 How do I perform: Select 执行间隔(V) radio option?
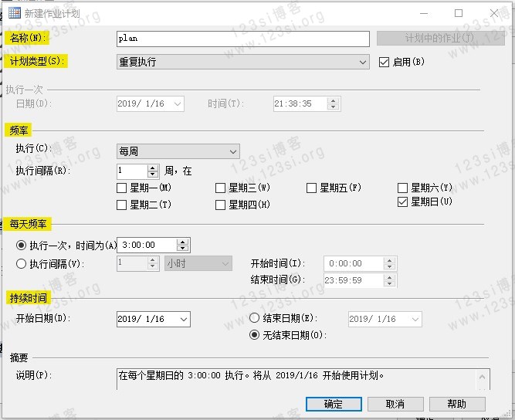pos(21,263)
